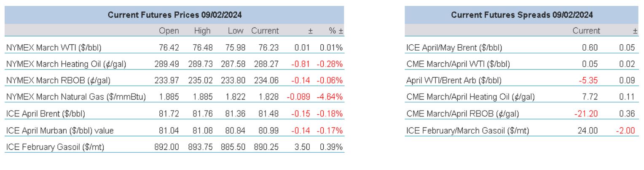Image resolution: width=644 pixels, height=170 pixels.
Task: Click CME March/April Heating Oil spread label
Action: coord(470,97)
